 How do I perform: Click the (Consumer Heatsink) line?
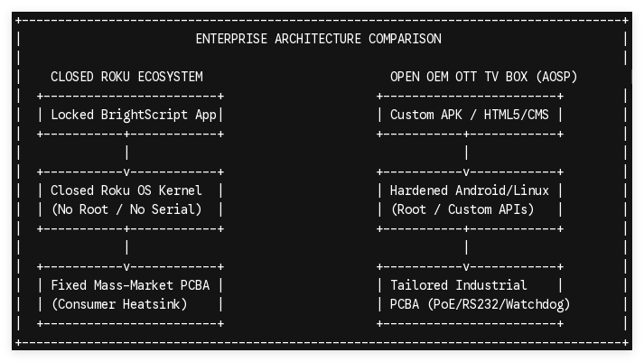[119, 304]
